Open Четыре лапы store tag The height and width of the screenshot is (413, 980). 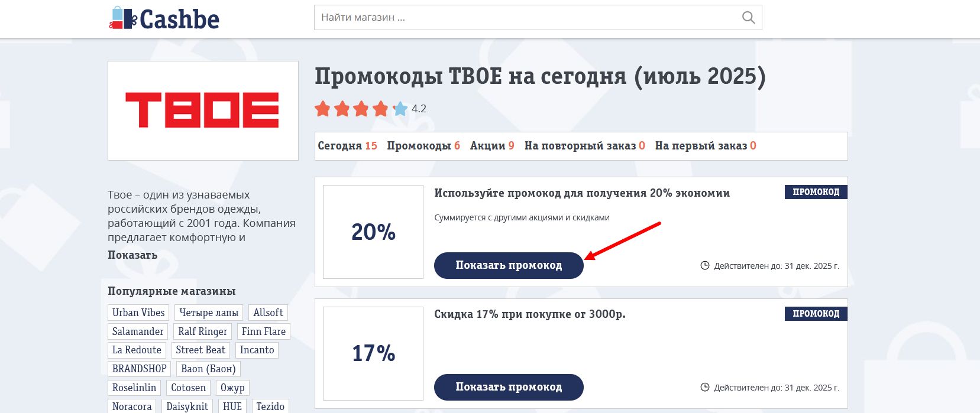209,313
